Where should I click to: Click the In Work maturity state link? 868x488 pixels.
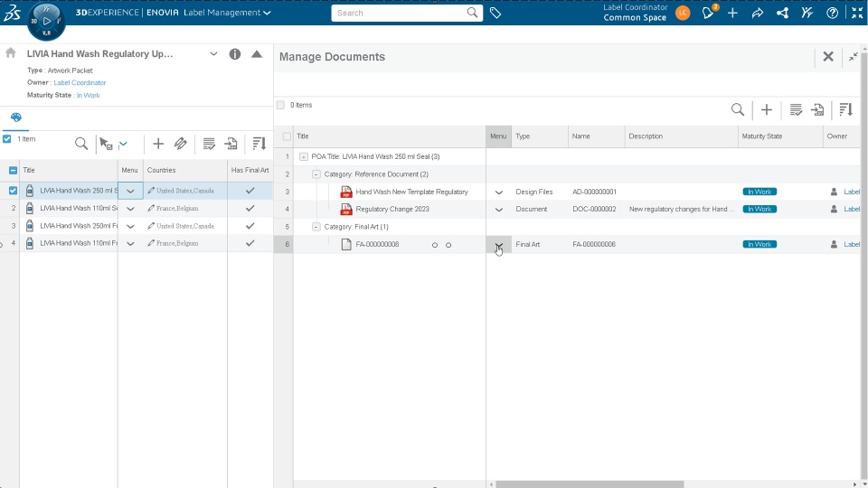point(89,95)
